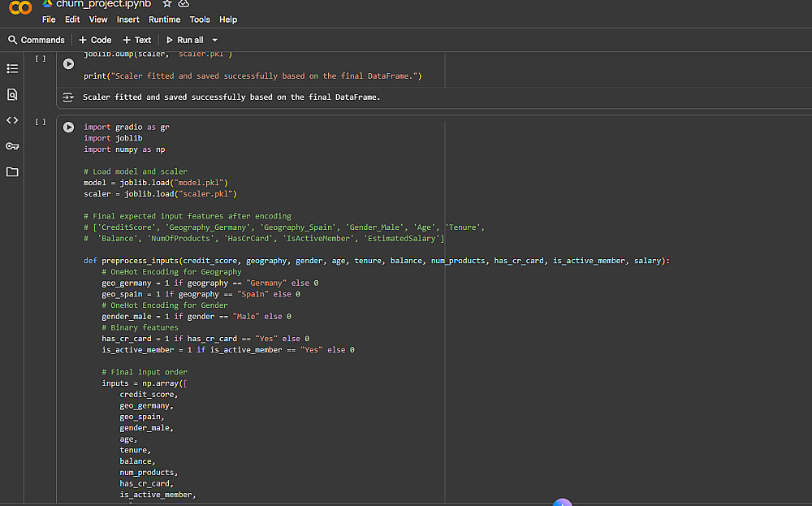This screenshot has height=506, width=812.
Task: Toggle the scaler cell output visibility icon
Action: 68,97
